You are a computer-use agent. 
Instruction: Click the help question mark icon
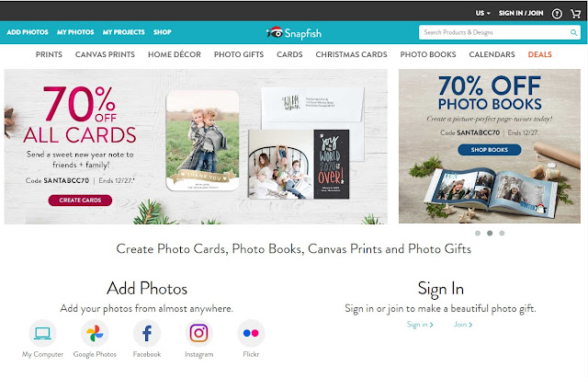pyautogui.click(x=557, y=14)
